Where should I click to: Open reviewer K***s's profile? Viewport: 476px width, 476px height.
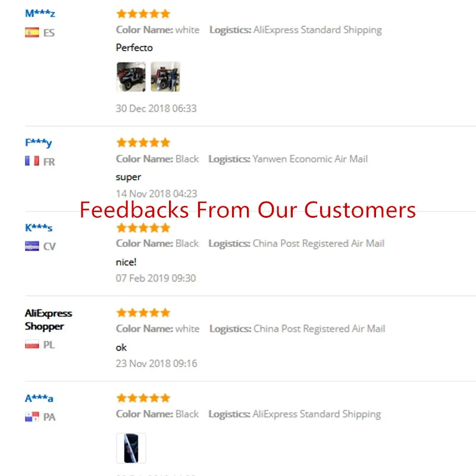(x=39, y=227)
